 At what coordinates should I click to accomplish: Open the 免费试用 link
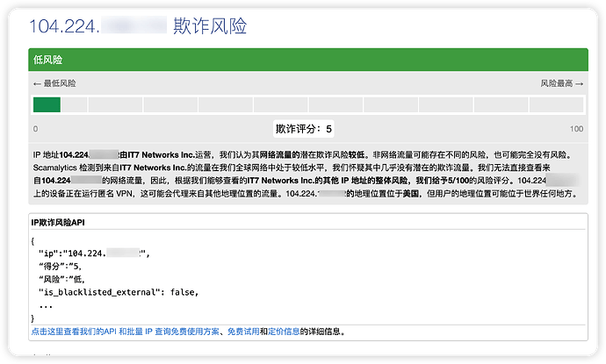[x=243, y=332]
